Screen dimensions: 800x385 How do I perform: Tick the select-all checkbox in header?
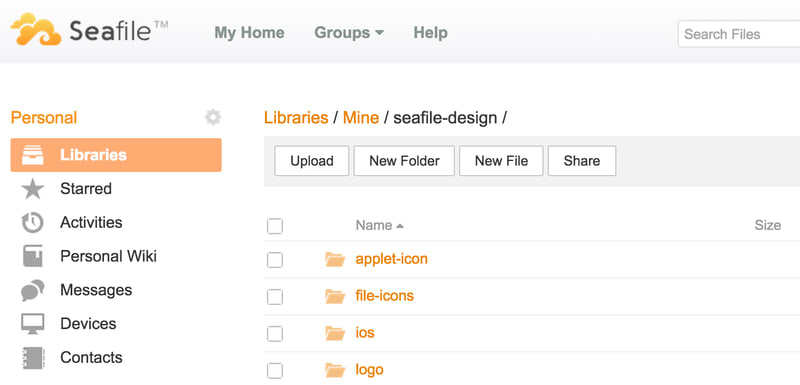point(275,226)
